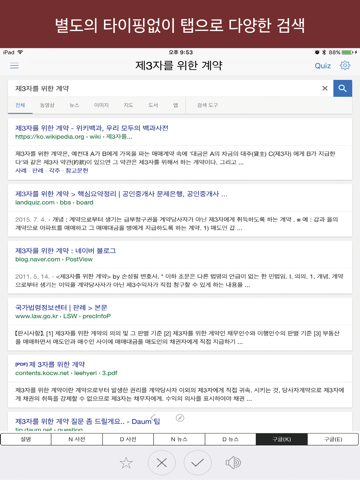The height and width of the screenshot is (480, 360).
Task: Select the 앱 search tab
Action: (175, 105)
